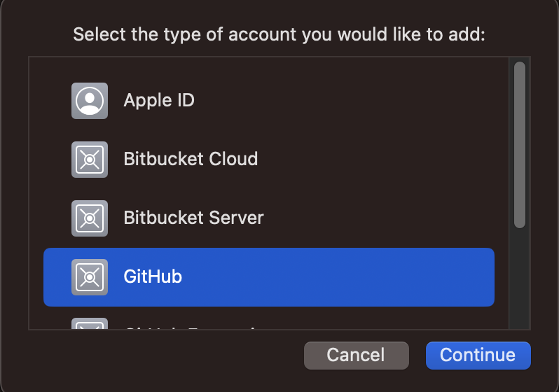
Task: Choose Bitbucket Cloud text in the list
Action: tap(191, 159)
